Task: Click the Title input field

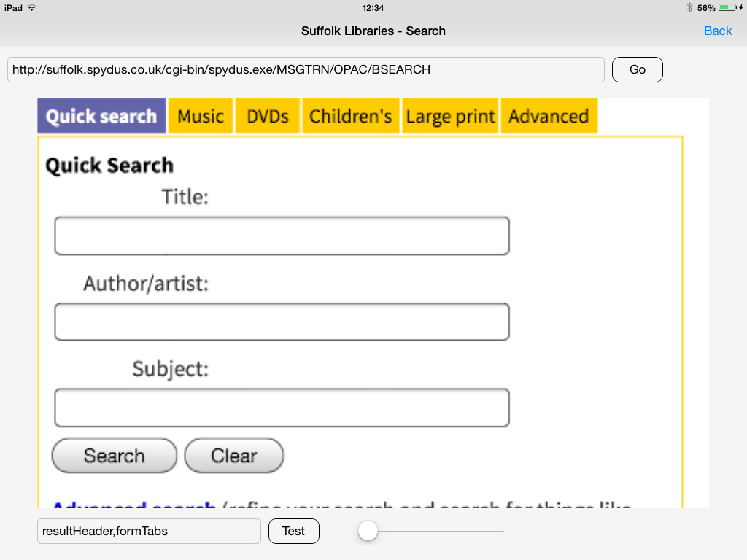Action: click(x=282, y=236)
